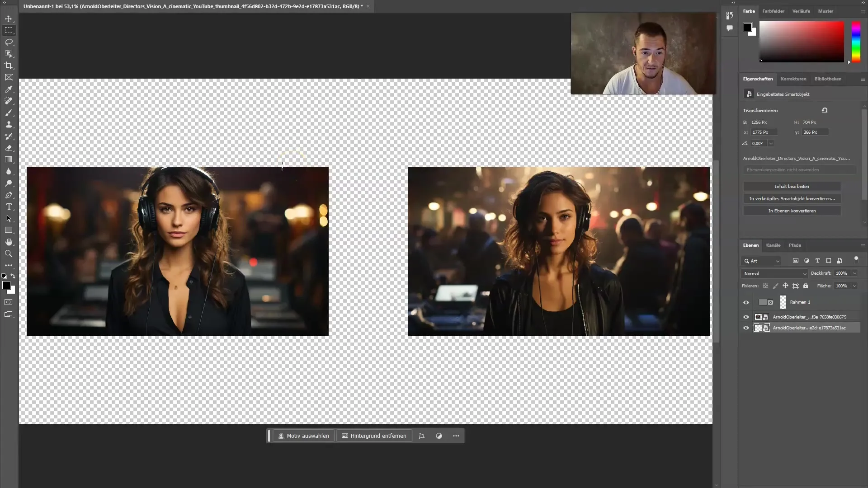Toggle lock transparent pixels

coord(765,286)
